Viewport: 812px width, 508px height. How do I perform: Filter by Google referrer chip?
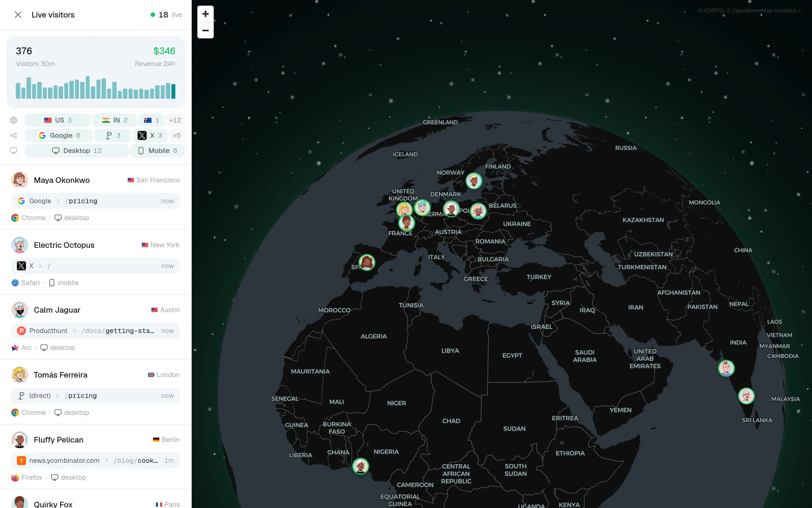[x=59, y=135]
